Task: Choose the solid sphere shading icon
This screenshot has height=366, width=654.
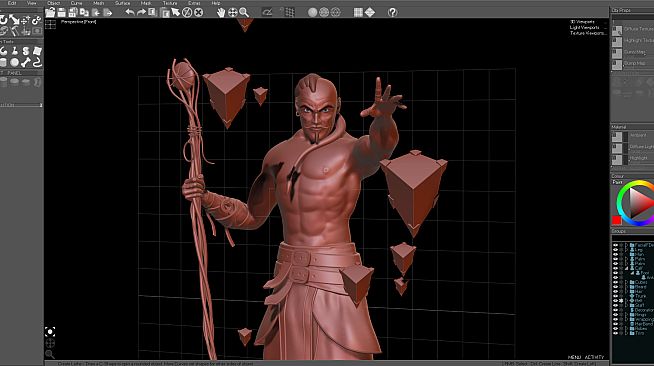Action: (312, 13)
